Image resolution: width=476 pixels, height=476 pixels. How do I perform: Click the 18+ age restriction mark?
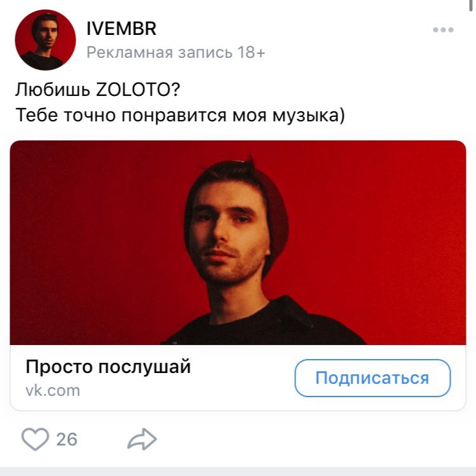(x=251, y=53)
